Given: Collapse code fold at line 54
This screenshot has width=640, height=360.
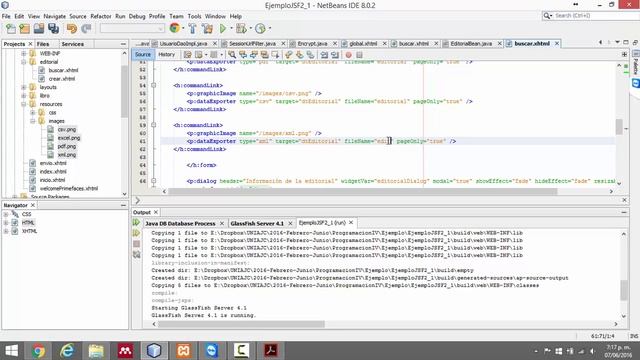Looking at the screenshot, I should (153, 85).
